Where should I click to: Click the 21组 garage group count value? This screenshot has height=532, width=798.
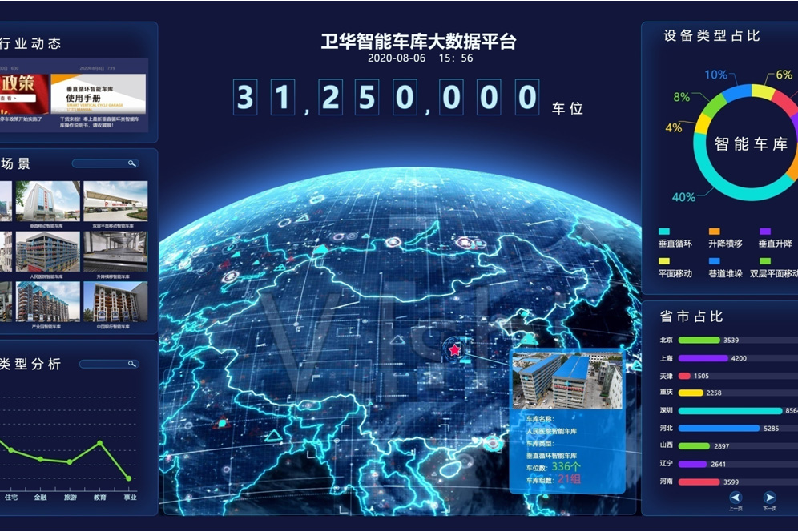click(x=569, y=478)
